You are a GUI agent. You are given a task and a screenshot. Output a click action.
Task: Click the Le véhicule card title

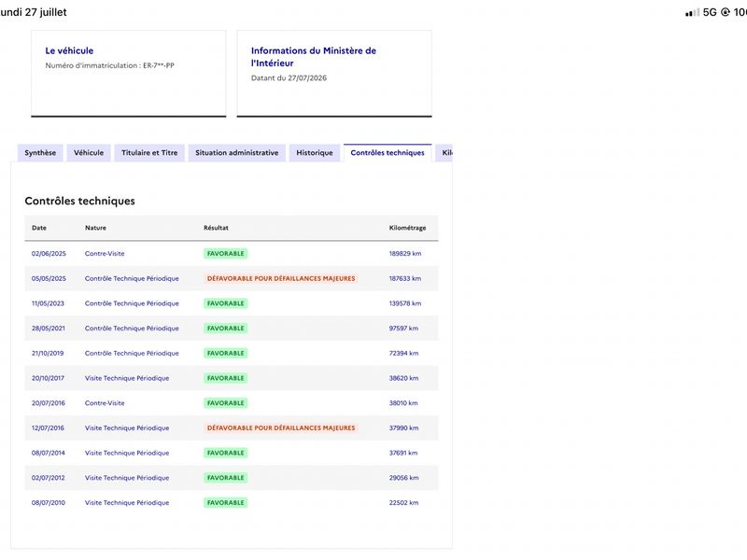click(69, 50)
